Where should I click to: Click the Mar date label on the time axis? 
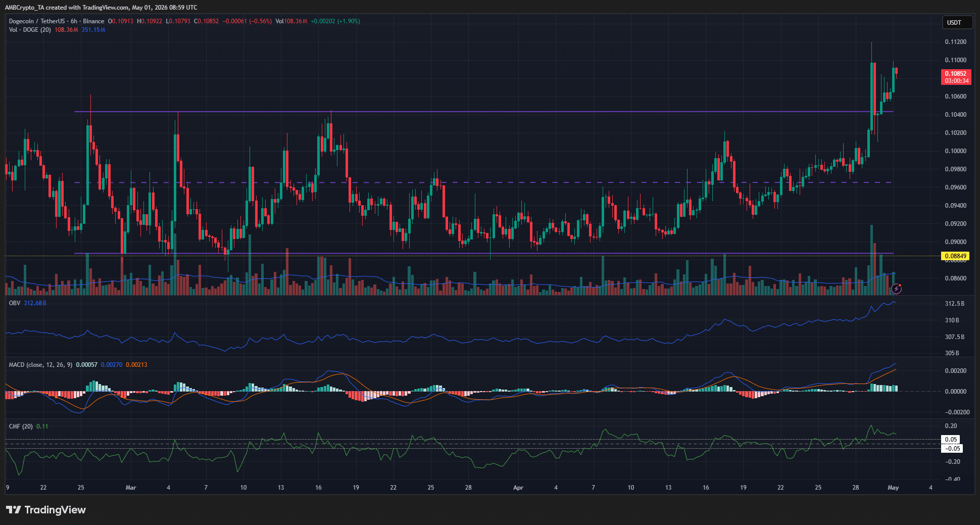131,488
